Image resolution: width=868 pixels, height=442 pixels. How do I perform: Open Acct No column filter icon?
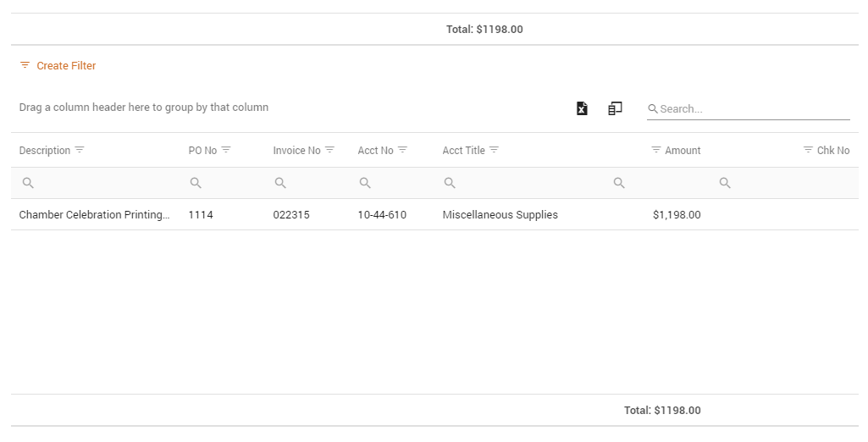click(403, 150)
